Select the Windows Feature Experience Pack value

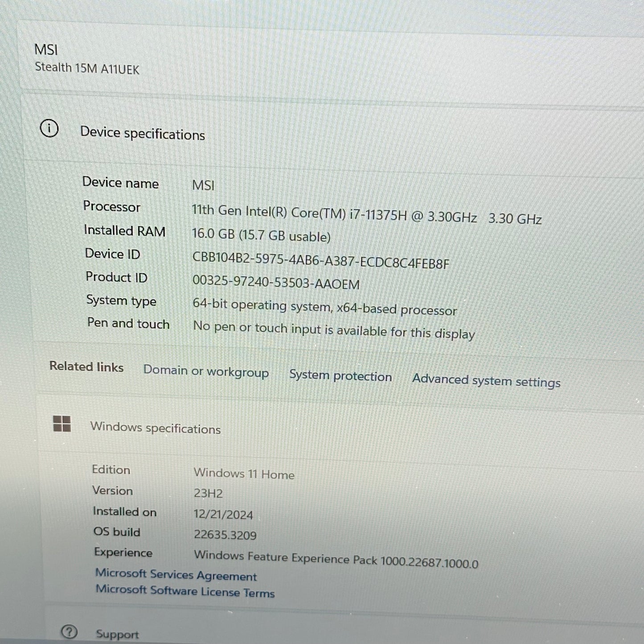[x=336, y=559]
